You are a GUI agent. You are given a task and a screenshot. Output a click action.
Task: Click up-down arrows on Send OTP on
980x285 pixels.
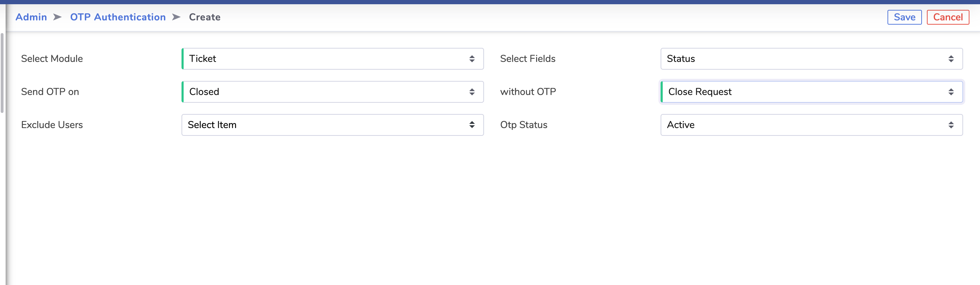[x=472, y=92]
